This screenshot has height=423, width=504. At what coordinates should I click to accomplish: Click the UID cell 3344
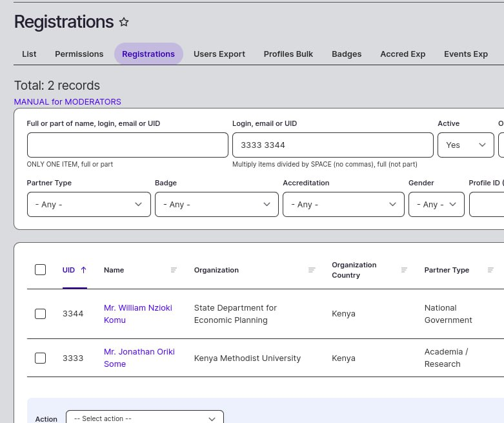coord(73,314)
